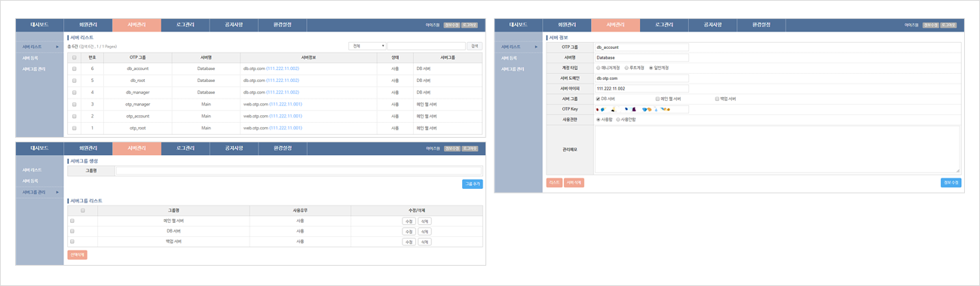Tick the otp_root row checkbox
980x286 pixels.
(x=74, y=128)
